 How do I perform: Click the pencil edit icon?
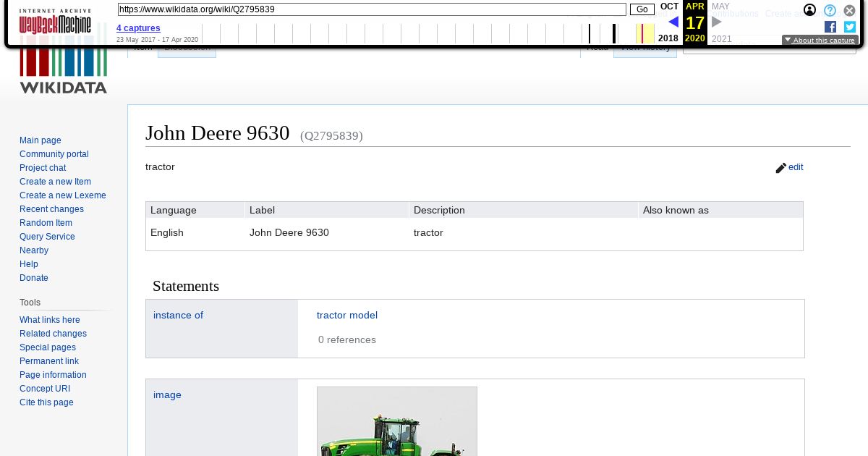point(780,168)
